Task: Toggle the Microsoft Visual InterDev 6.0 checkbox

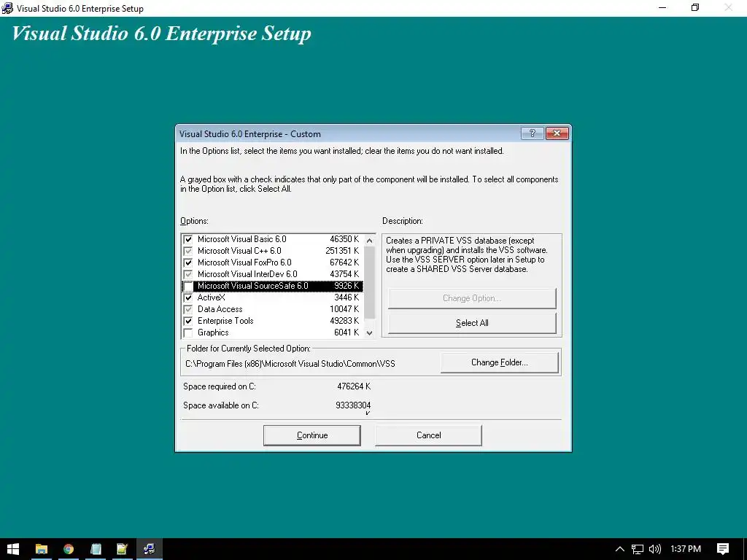Action: [x=188, y=274]
